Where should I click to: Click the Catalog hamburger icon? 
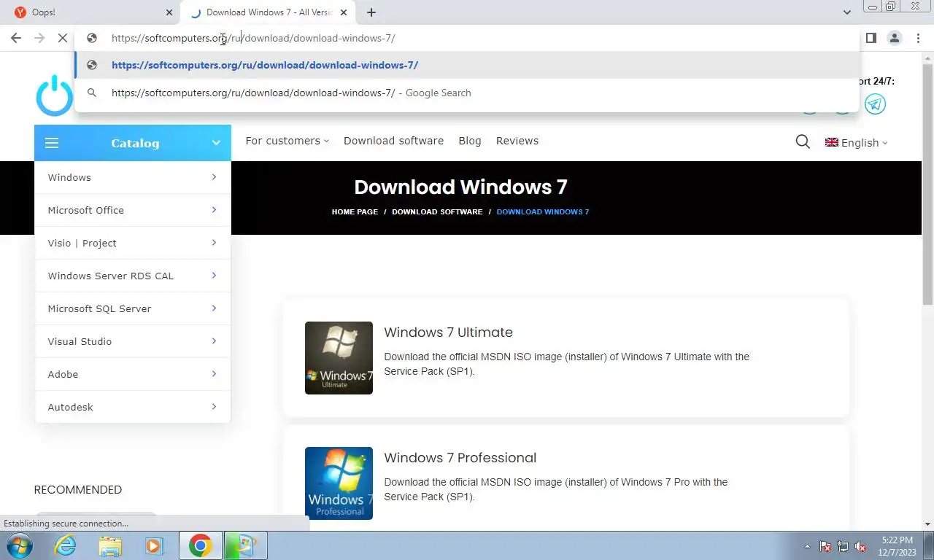52,143
